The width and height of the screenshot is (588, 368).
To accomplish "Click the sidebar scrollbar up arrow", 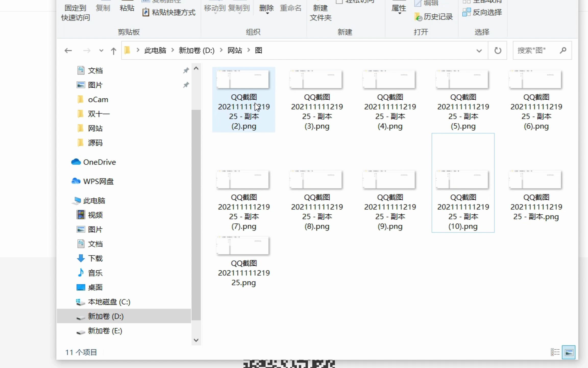I will (x=196, y=68).
